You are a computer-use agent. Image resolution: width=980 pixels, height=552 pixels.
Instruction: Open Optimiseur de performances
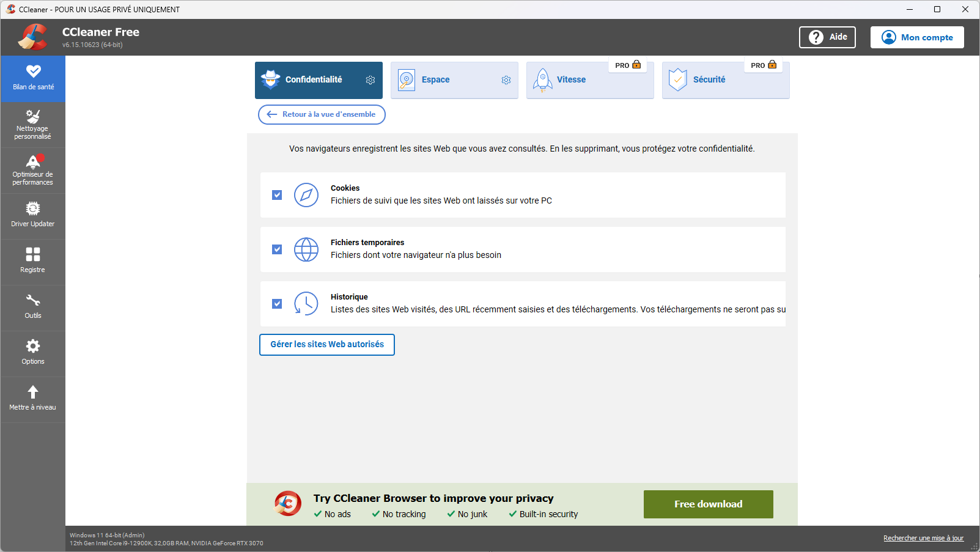[33, 170]
